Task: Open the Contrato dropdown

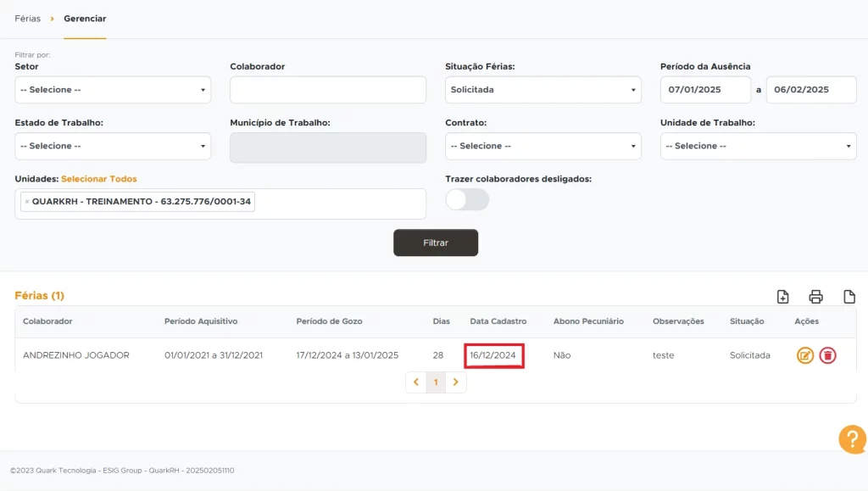Action: [x=543, y=146]
